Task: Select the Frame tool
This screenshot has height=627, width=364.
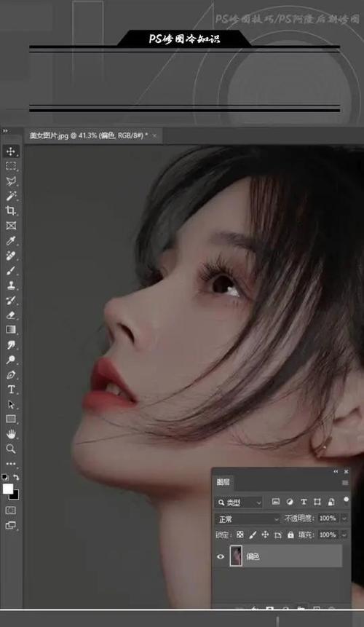Action: 11,226
